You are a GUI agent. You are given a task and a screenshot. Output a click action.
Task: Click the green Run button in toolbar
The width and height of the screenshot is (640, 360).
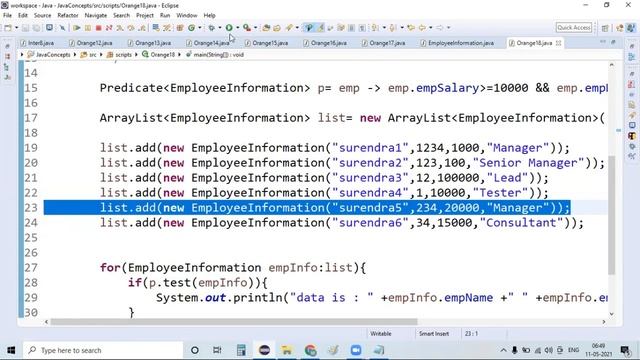tap(229, 28)
